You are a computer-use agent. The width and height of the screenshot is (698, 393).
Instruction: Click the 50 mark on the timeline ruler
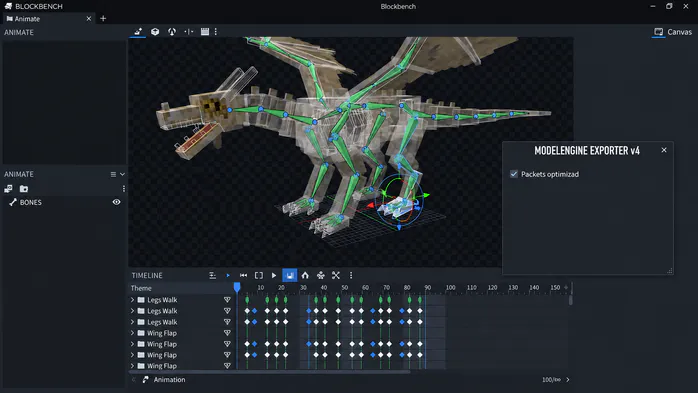(345, 288)
